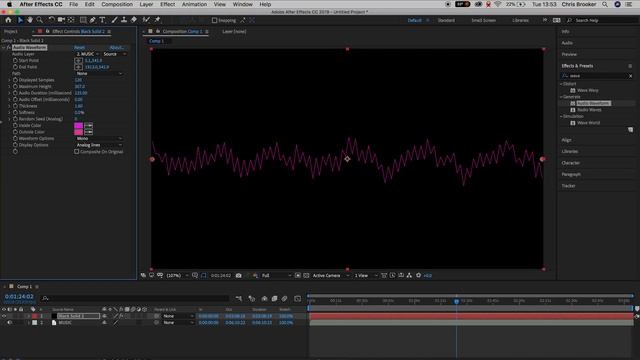The height and width of the screenshot is (360, 640).
Task: Select the Pan Behind anchor point tool
Action: coord(71,20)
